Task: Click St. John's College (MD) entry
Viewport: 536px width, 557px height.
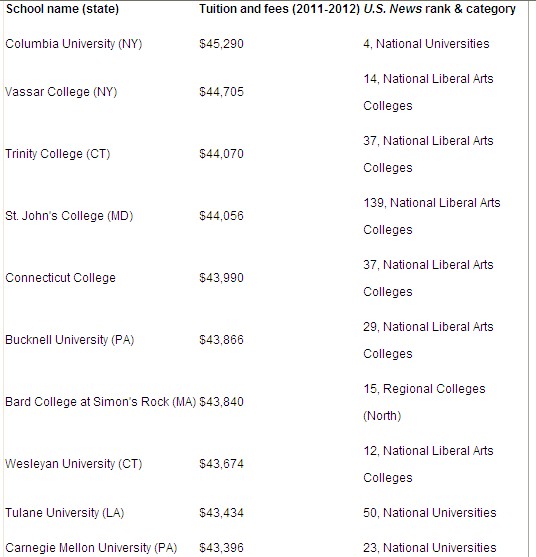Action: click(69, 216)
